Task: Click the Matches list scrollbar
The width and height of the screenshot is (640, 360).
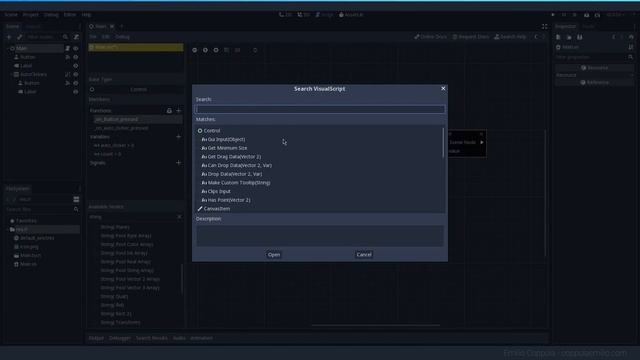Action: (x=443, y=143)
